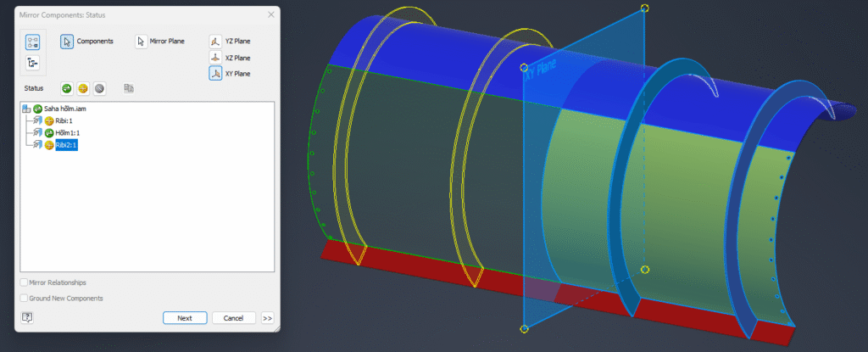Click the Cancel button
868x352 pixels.
pyautogui.click(x=233, y=318)
